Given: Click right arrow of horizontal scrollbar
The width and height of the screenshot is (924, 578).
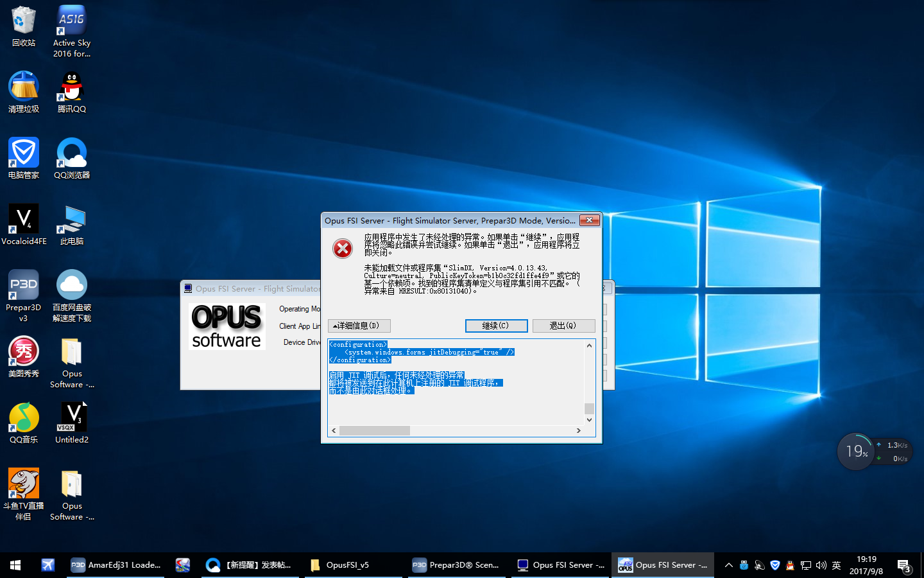Looking at the screenshot, I should pyautogui.click(x=578, y=430).
